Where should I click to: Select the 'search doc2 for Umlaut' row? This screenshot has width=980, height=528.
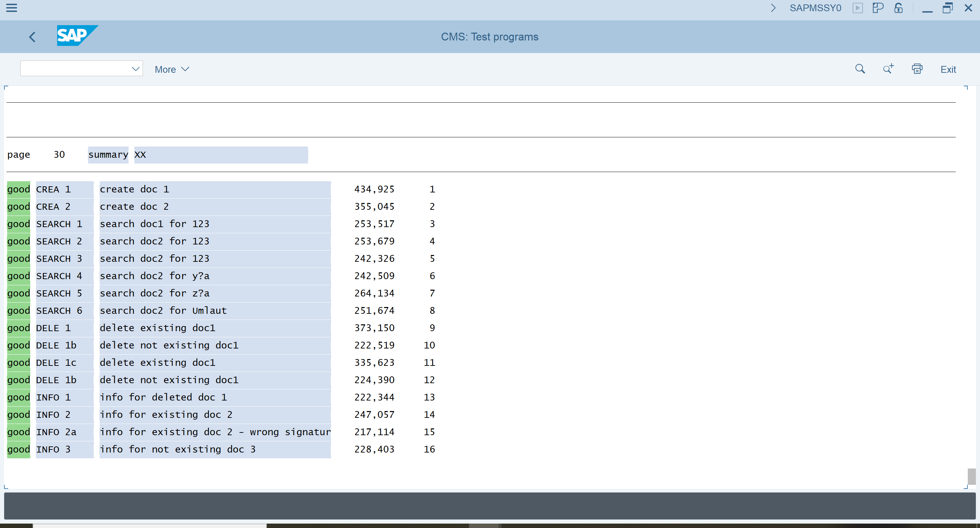pyautogui.click(x=163, y=310)
